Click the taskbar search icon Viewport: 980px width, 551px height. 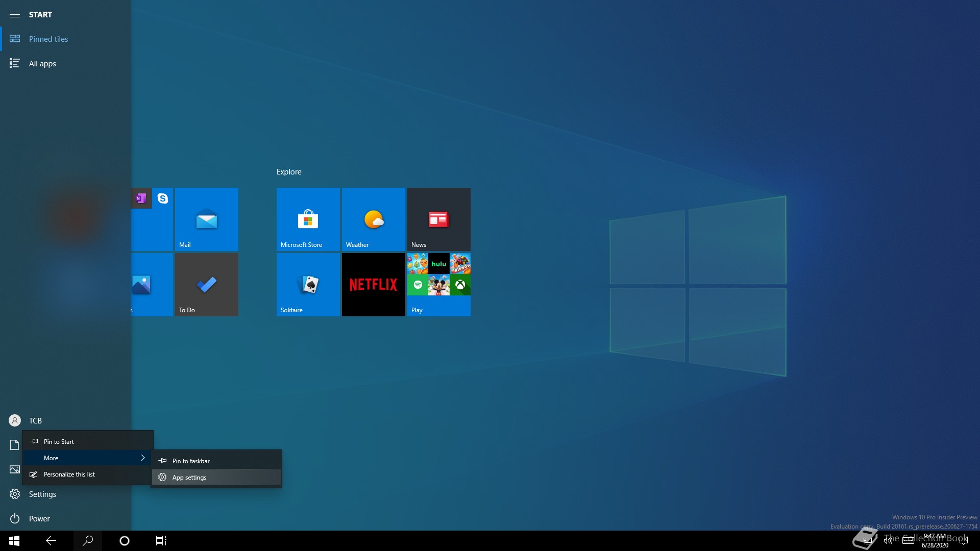click(x=88, y=540)
